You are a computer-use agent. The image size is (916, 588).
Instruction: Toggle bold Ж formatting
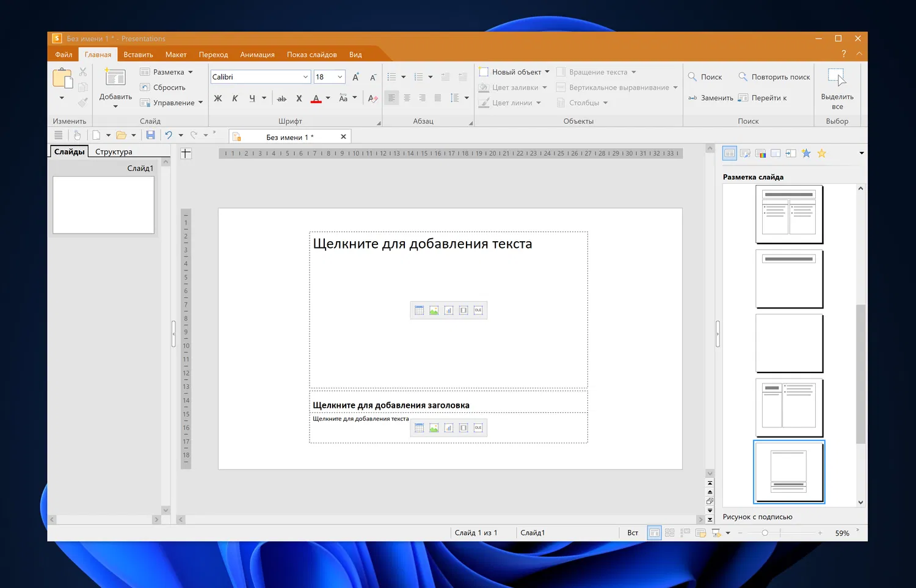tap(218, 98)
